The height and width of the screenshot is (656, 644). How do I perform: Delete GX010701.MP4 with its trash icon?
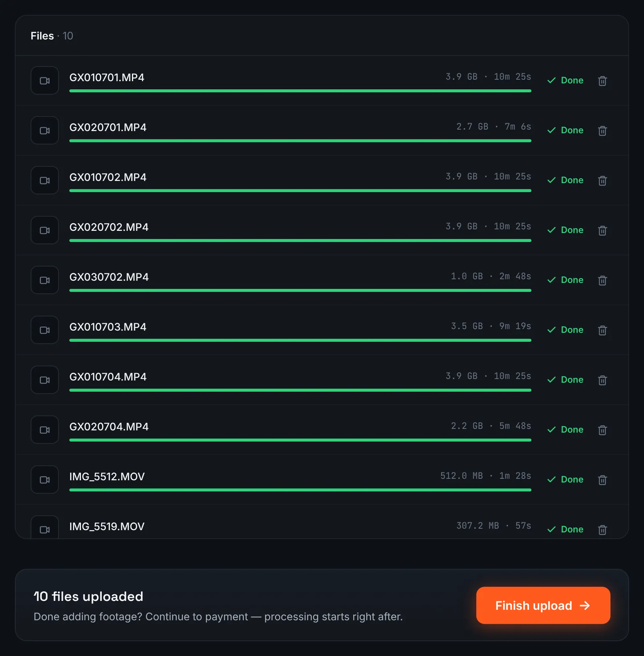tap(602, 81)
